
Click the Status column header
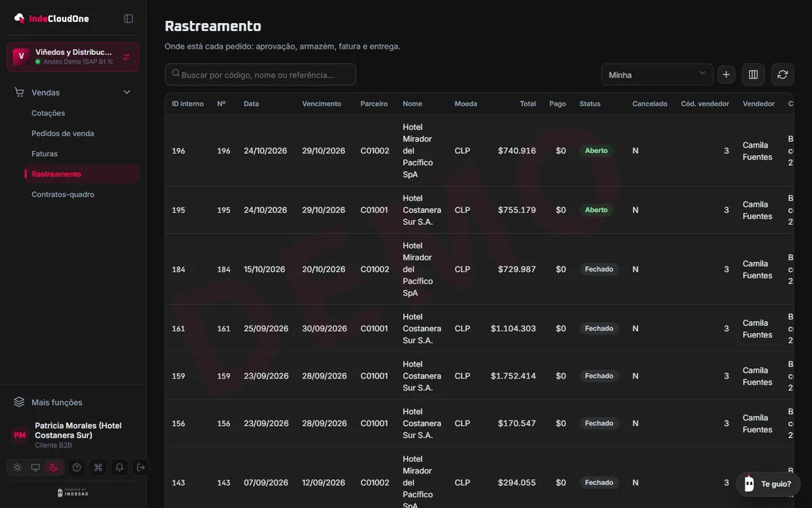(590, 104)
